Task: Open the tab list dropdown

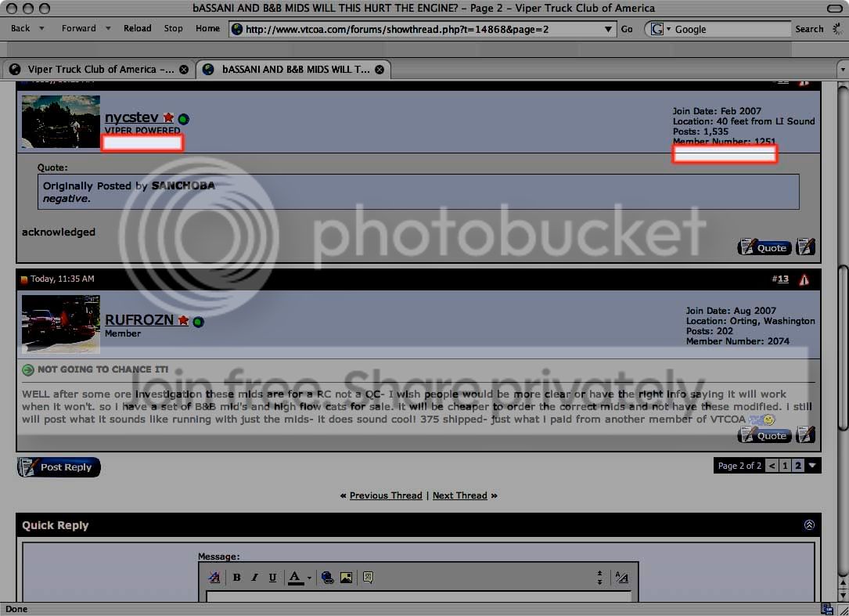Action: (x=843, y=70)
